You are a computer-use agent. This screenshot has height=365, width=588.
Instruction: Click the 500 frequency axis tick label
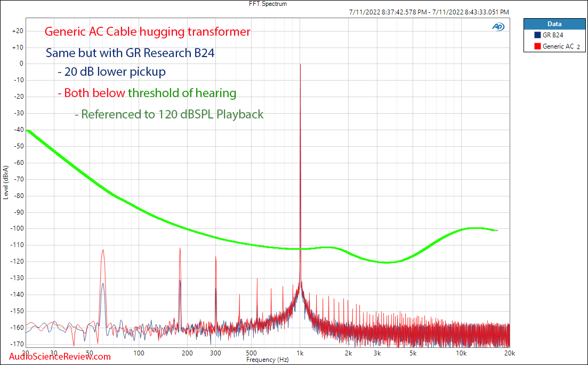tap(251, 353)
